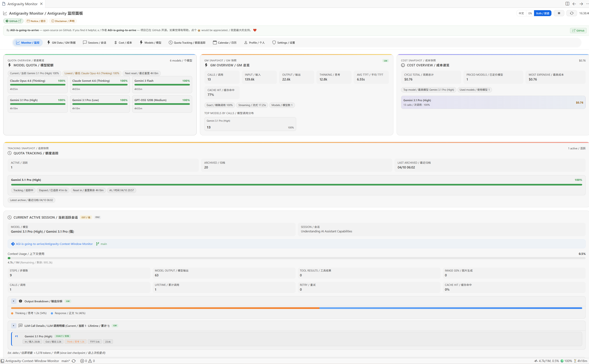Click Latest archive / 最近归档 chip

point(31,200)
